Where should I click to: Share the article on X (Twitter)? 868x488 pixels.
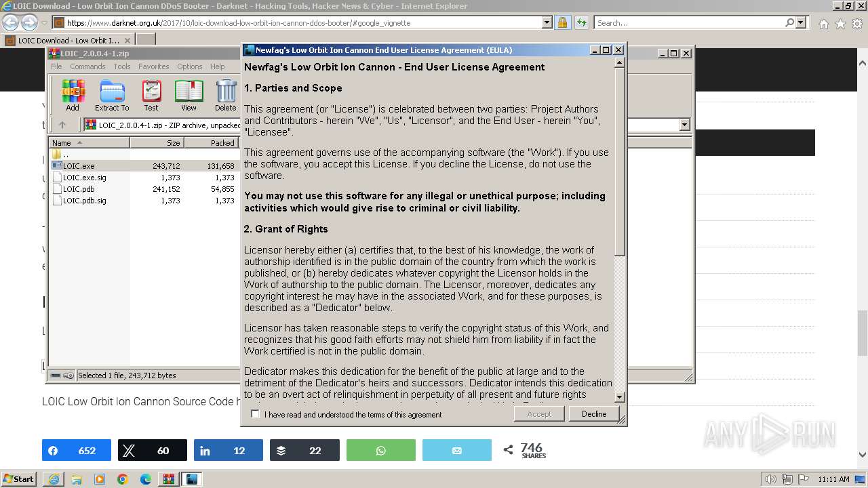[153, 450]
